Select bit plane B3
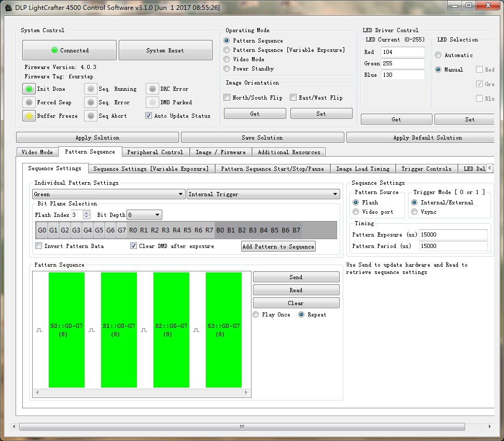This screenshot has height=441, width=504. tap(253, 230)
